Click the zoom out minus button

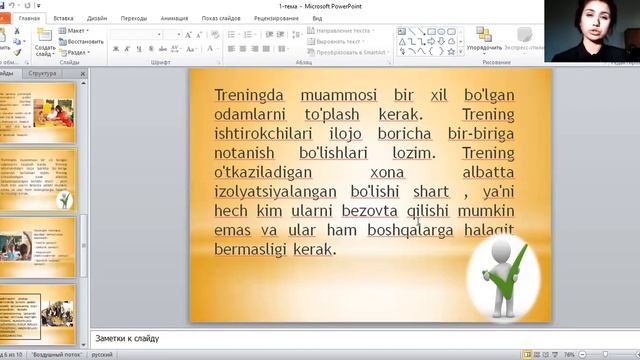583,355
